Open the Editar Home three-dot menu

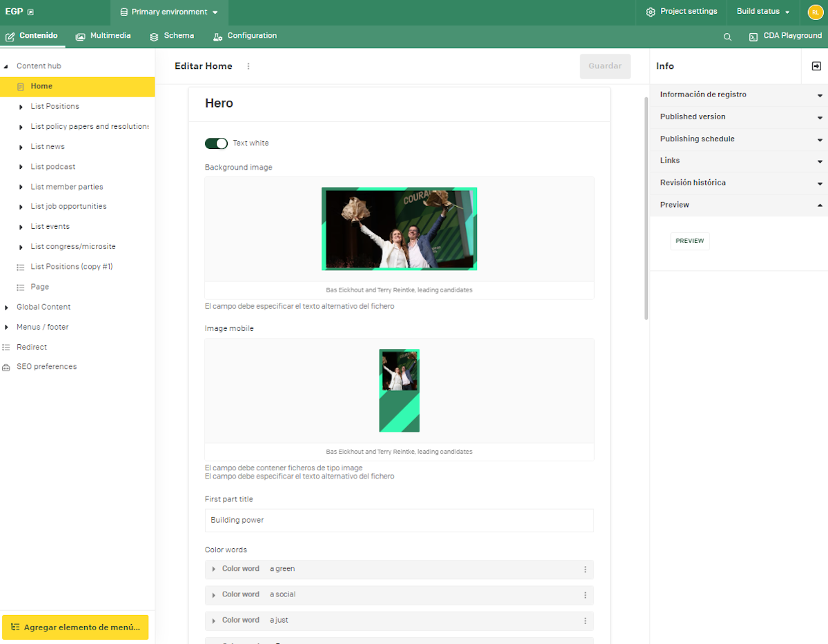pyautogui.click(x=248, y=66)
